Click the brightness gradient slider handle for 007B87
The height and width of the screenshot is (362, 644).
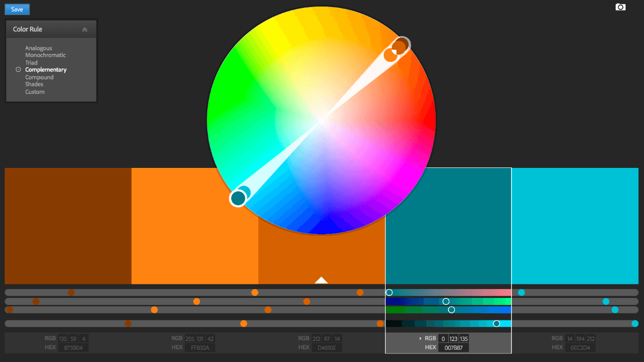click(496, 324)
